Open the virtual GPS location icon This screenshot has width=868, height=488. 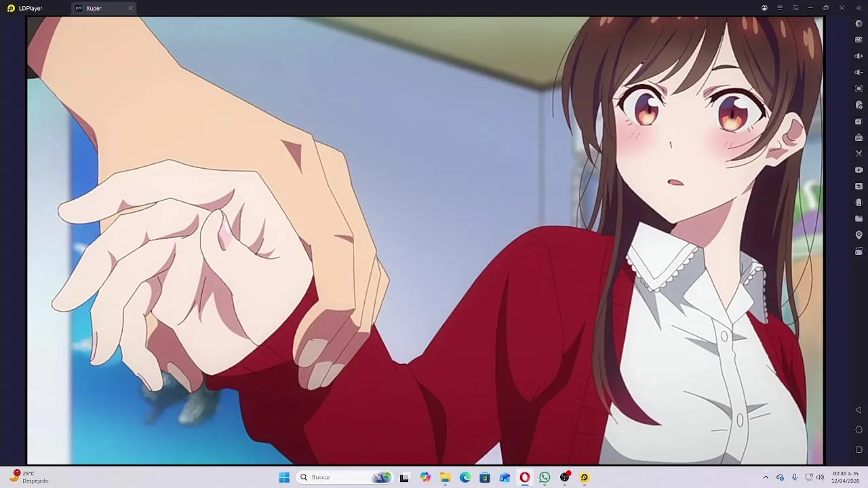click(x=859, y=235)
